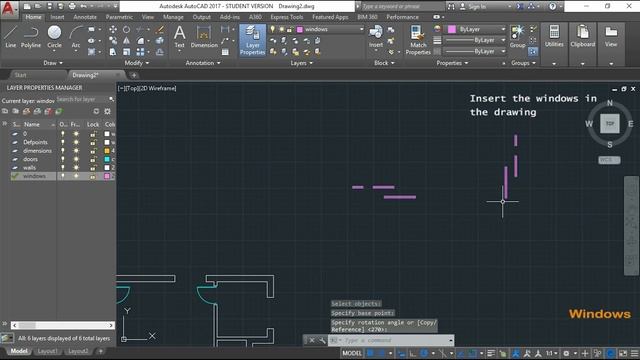Expand the Block panel dropdown
This screenshot has width=640, height=360.
point(384,63)
